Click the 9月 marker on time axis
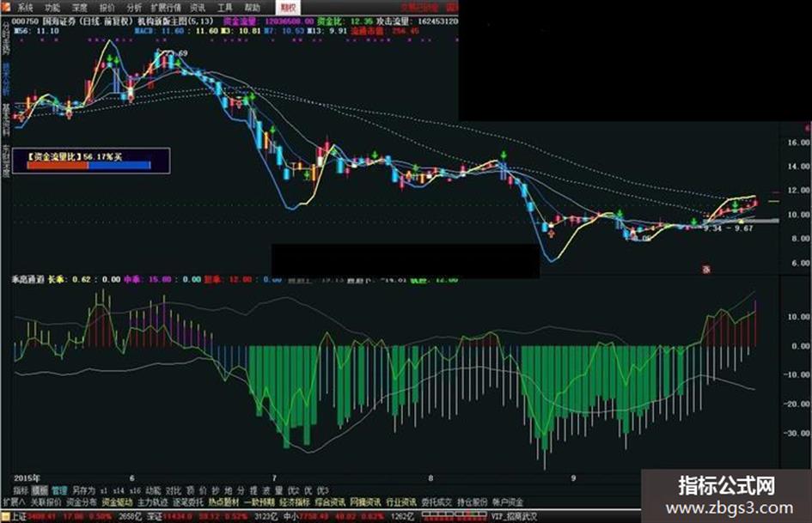 (x=573, y=477)
